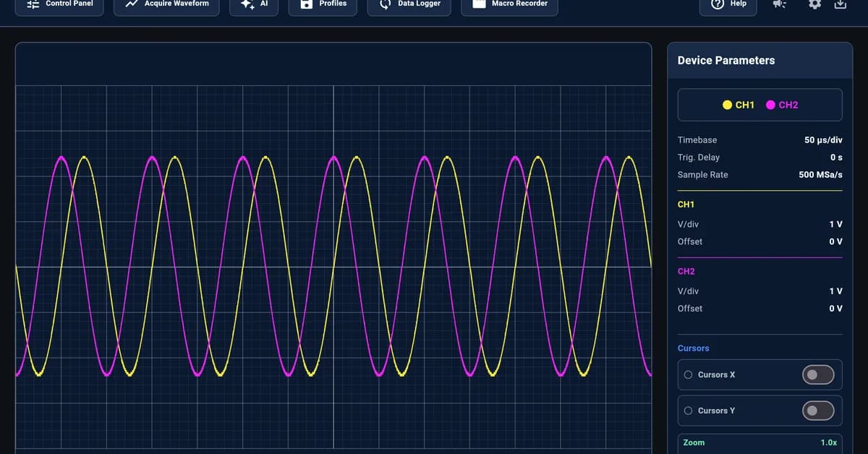Click the CH1 V/div value 1 V

point(835,224)
